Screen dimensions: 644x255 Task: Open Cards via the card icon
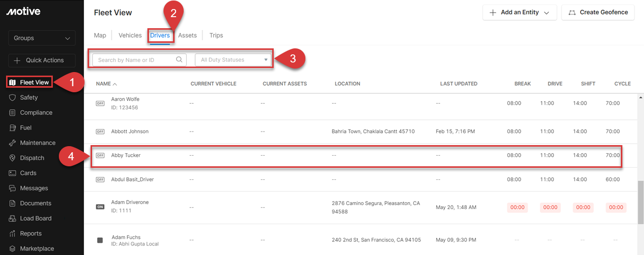click(13, 173)
